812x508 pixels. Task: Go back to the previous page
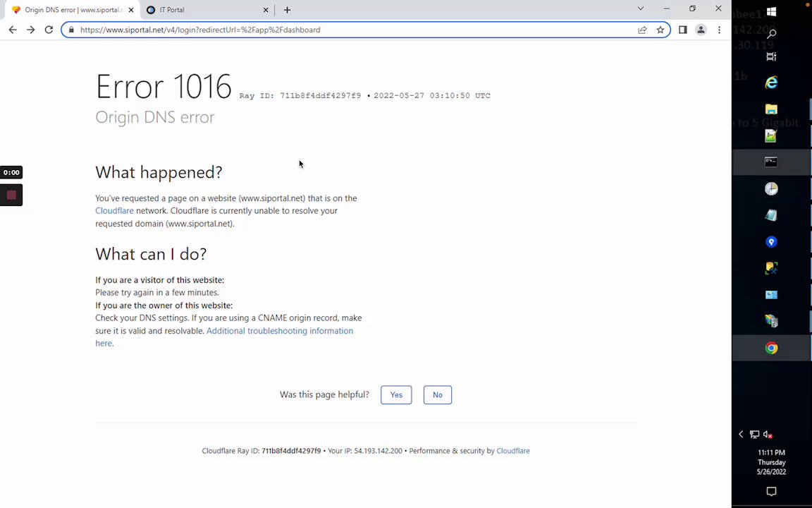pyautogui.click(x=13, y=30)
